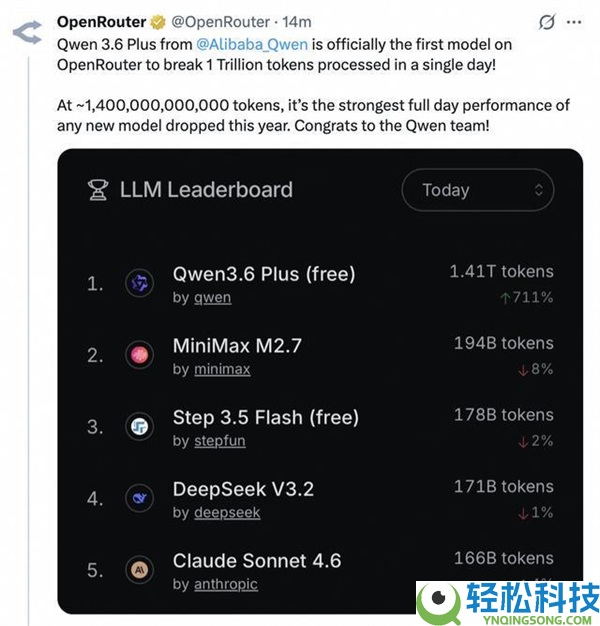Visit the minimax provider link

pos(220,369)
